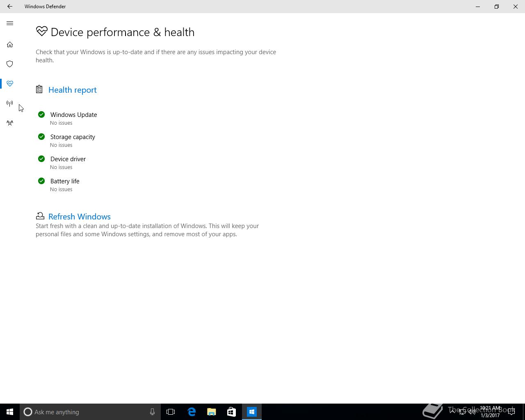
Task: Click green check next to Windows Update
Action: [x=41, y=114]
